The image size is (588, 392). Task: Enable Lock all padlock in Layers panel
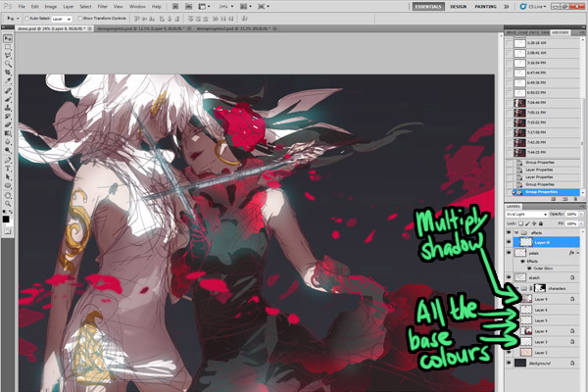pos(540,223)
